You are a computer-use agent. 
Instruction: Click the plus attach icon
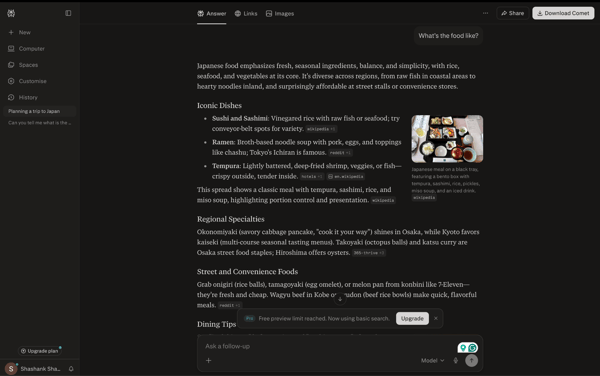(x=209, y=360)
